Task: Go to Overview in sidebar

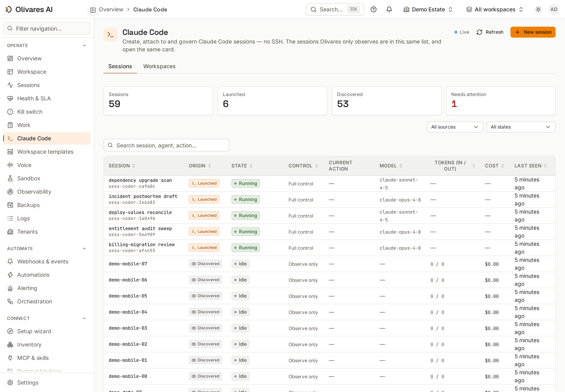Action: [x=47, y=58]
